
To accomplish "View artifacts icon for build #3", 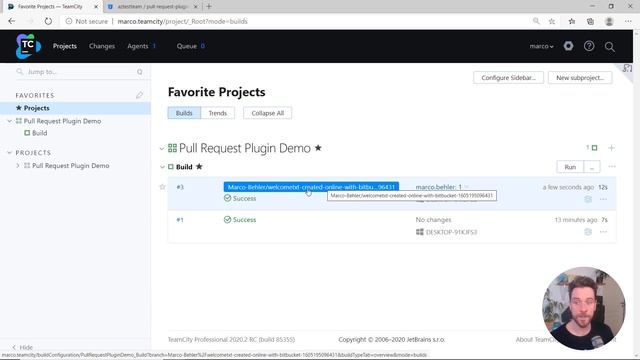I will 588,199.
